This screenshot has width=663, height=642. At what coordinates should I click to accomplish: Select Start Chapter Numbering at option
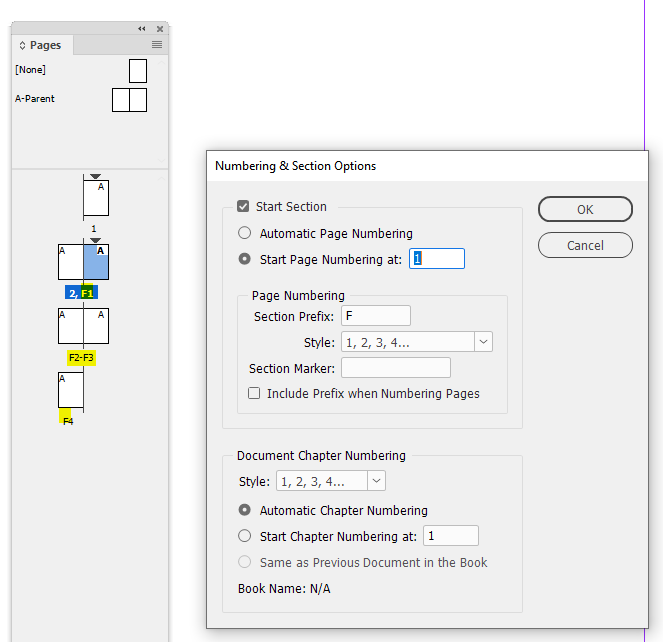point(245,537)
